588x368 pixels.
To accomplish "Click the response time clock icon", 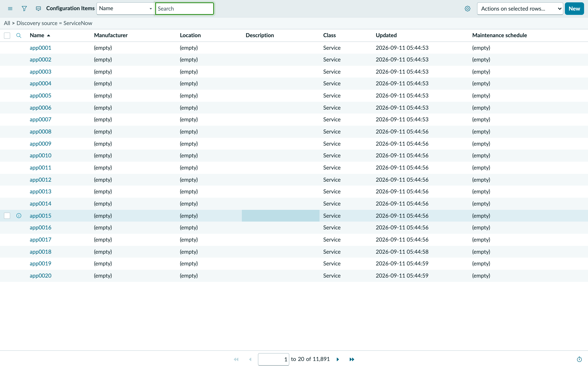I will click(579, 359).
